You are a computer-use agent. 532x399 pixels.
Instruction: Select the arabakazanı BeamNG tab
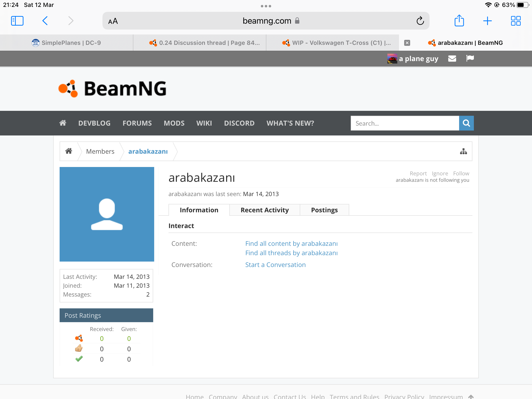click(x=465, y=43)
